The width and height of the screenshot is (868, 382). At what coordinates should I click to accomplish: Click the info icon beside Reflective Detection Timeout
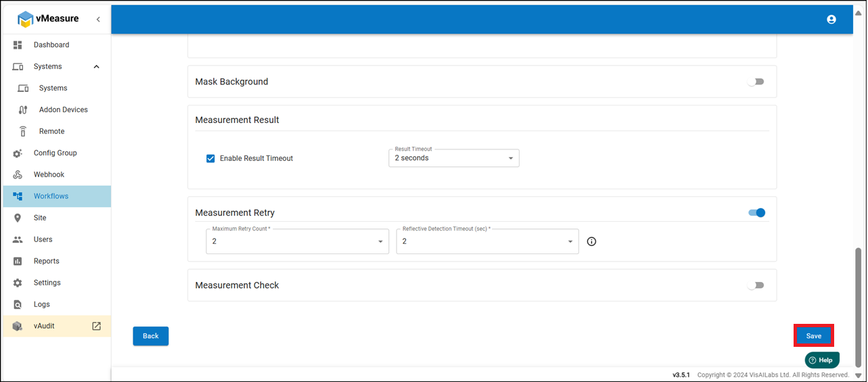click(x=591, y=241)
